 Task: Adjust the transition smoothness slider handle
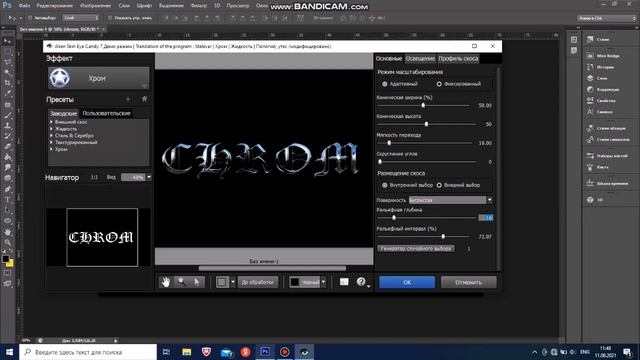389,143
